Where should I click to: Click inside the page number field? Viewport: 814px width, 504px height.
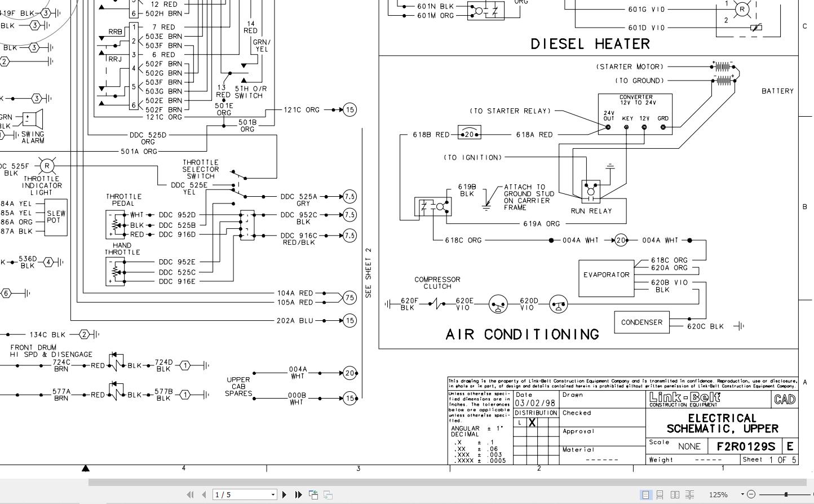coord(237,494)
